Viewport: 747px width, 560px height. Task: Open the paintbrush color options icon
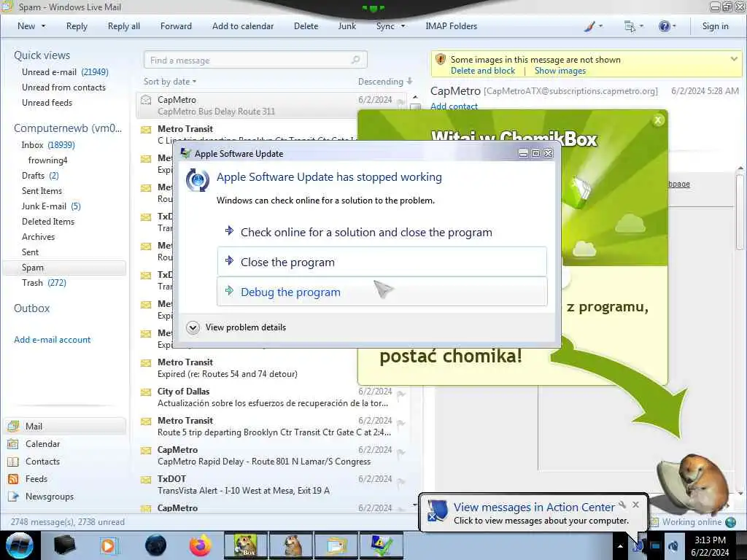tap(589, 27)
